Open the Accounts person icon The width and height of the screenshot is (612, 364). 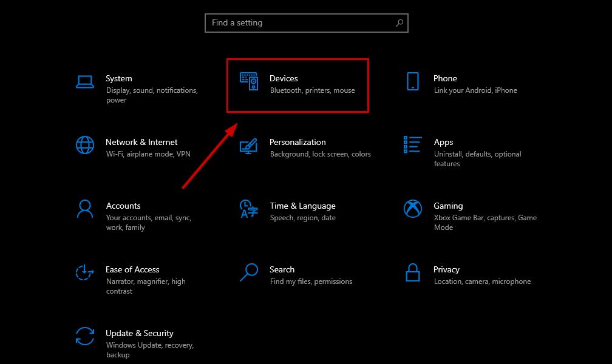point(84,209)
